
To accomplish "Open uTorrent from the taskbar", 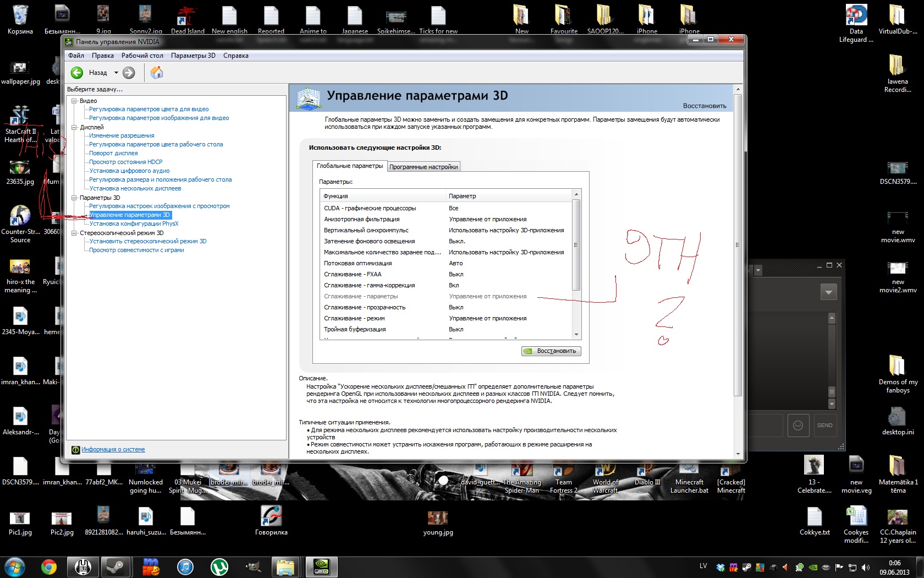I will coord(219,566).
